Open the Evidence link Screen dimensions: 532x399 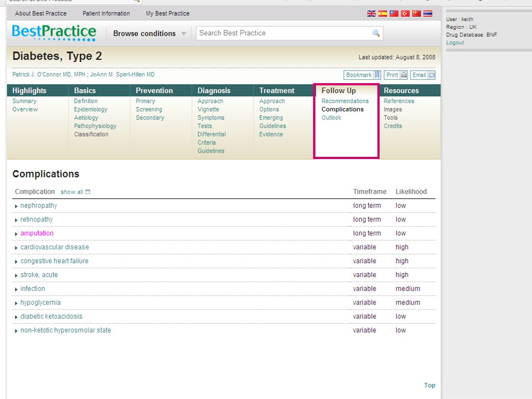coord(271,134)
